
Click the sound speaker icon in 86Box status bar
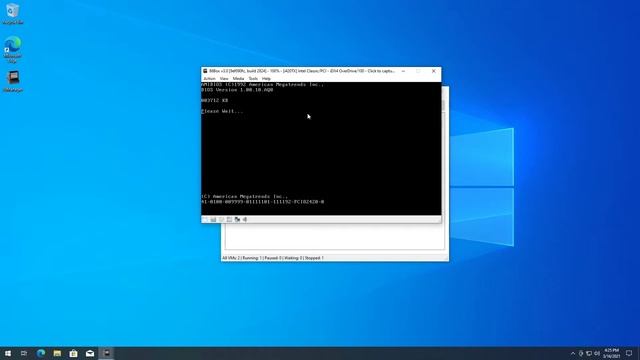click(x=245, y=220)
